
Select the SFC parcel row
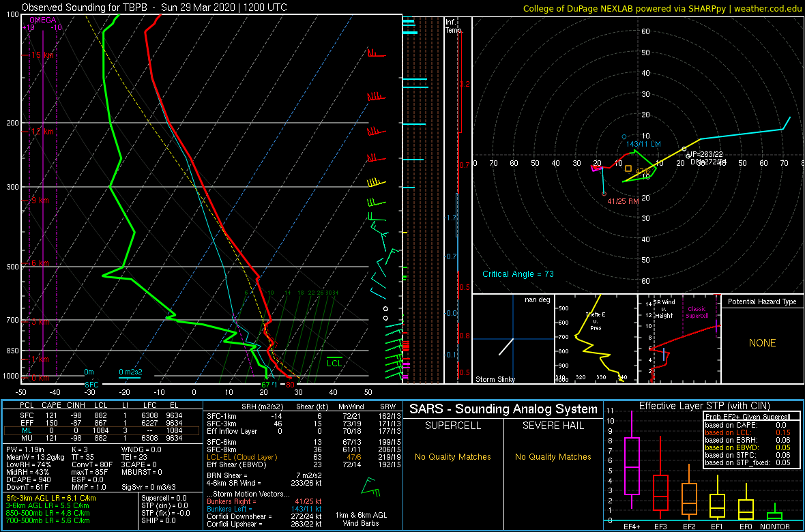[101, 414]
